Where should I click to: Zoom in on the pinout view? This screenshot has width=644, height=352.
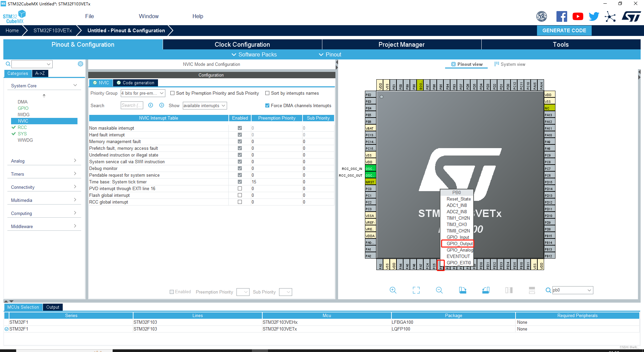pyautogui.click(x=393, y=290)
